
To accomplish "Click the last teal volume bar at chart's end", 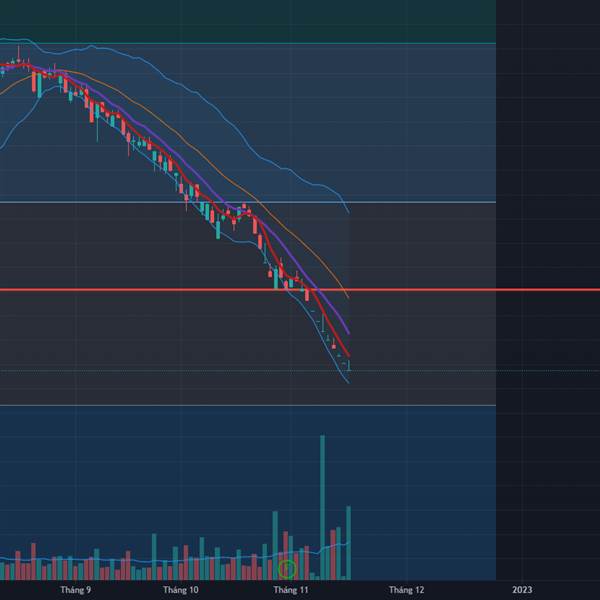I will tap(349, 543).
